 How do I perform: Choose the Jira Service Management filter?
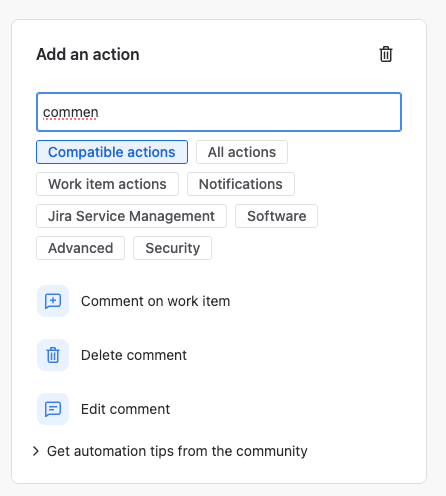(x=131, y=216)
